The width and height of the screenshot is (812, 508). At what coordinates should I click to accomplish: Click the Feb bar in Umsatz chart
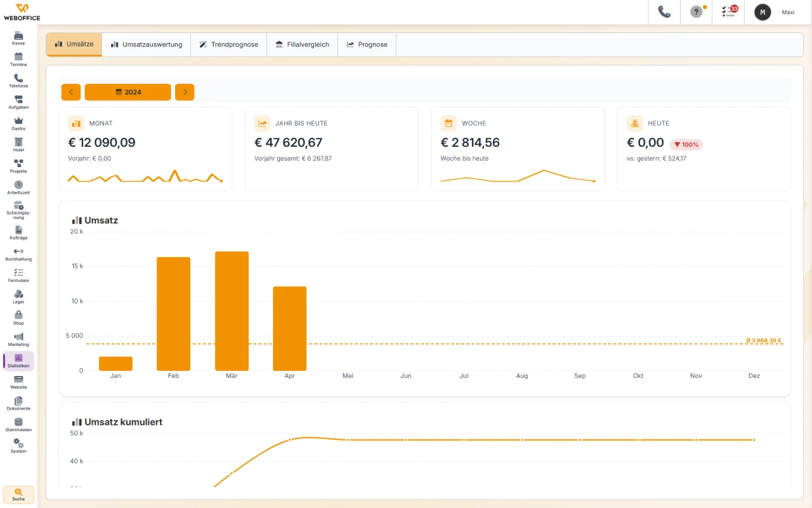point(174,314)
